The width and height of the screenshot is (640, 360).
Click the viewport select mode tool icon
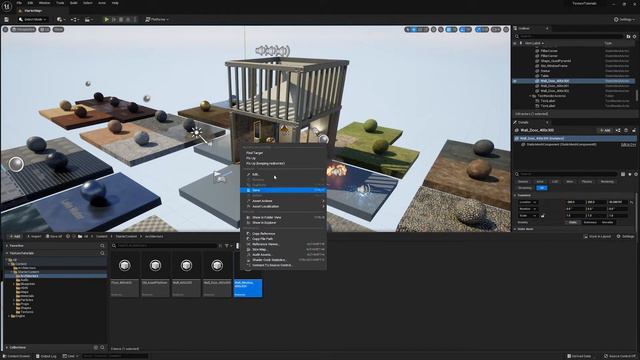click(407, 29)
